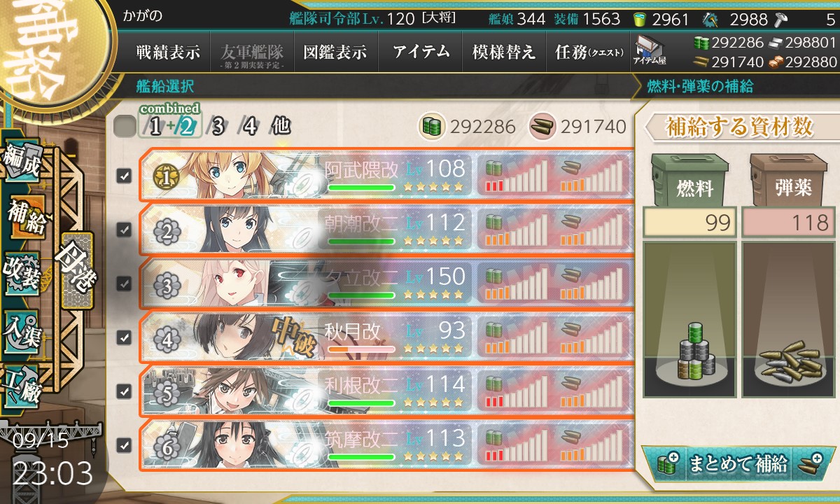Uncheck the checkbox for 秋月改
The height and width of the screenshot is (504, 840).
coord(124,337)
